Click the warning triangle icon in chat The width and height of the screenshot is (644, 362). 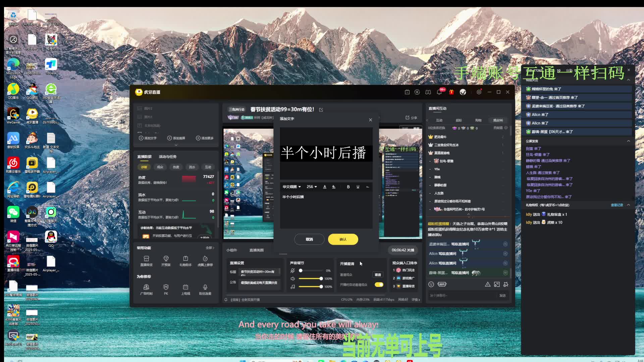pyautogui.click(x=488, y=284)
